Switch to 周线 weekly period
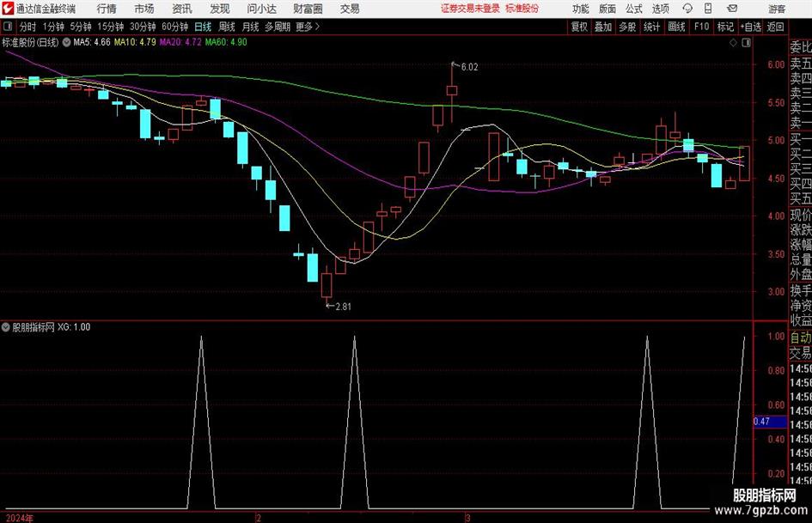Image resolution: width=812 pixels, height=523 pixels. coord(227,27)
